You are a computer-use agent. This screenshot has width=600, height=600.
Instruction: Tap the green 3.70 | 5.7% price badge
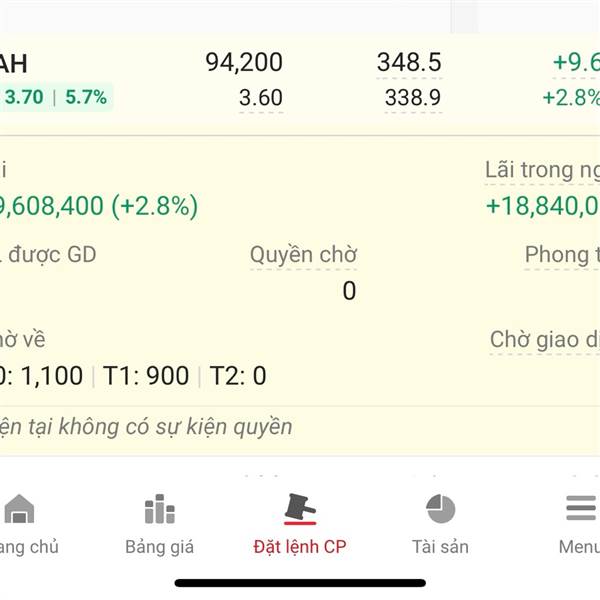(x=56, y=97)
